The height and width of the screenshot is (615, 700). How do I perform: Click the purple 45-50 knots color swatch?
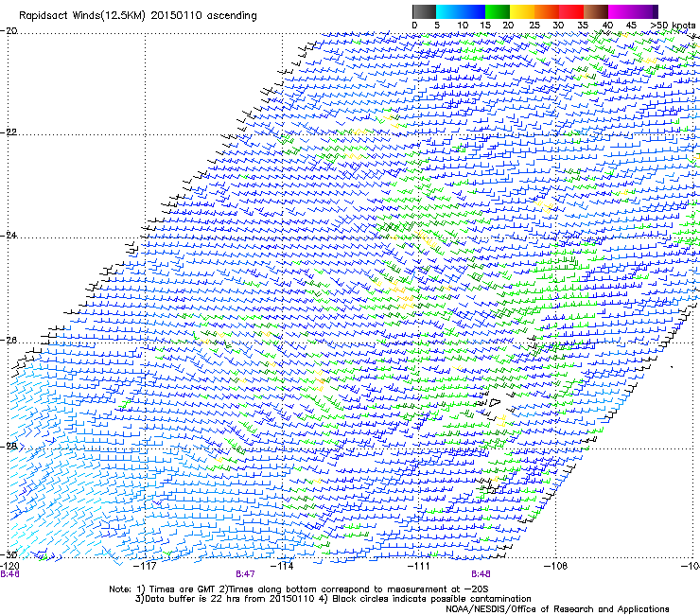point(645,11)
